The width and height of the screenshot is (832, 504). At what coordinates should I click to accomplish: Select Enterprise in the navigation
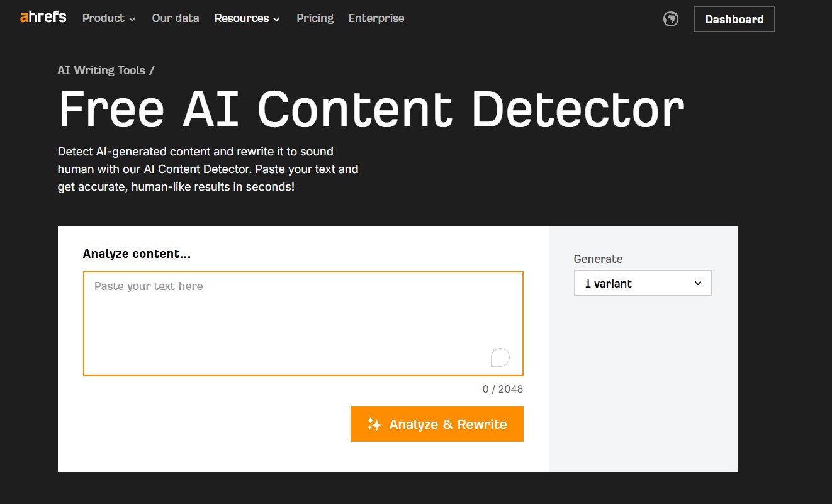coord(376,18)
